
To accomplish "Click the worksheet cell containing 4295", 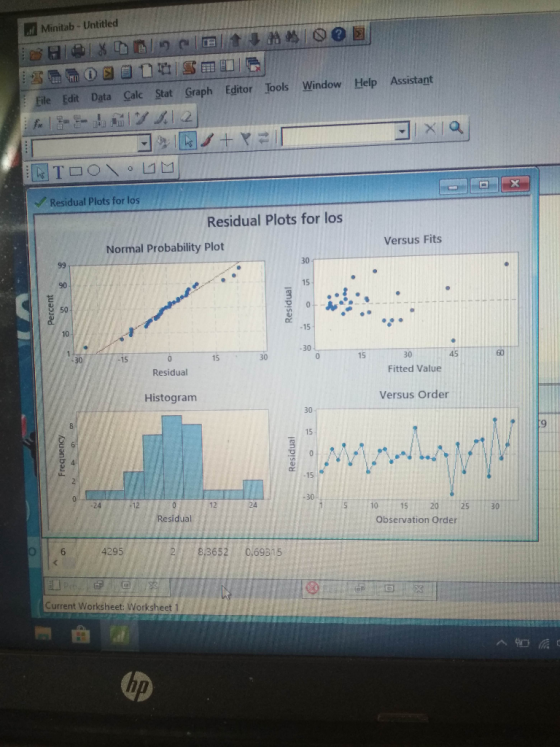I will (112, 552).
